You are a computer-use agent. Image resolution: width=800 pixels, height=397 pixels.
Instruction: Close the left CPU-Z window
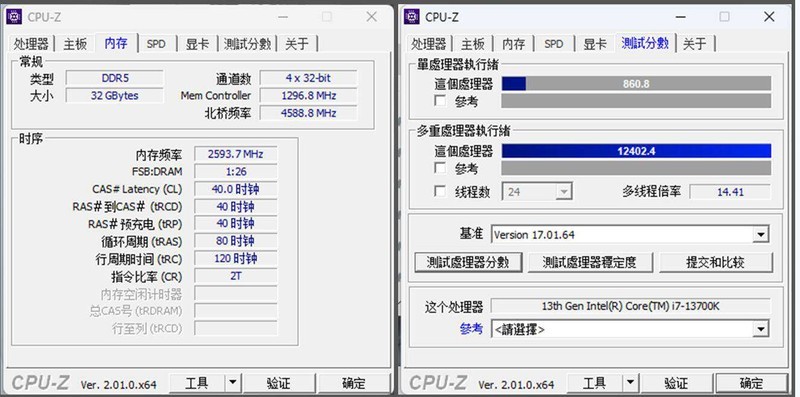(x=371, y=17)
